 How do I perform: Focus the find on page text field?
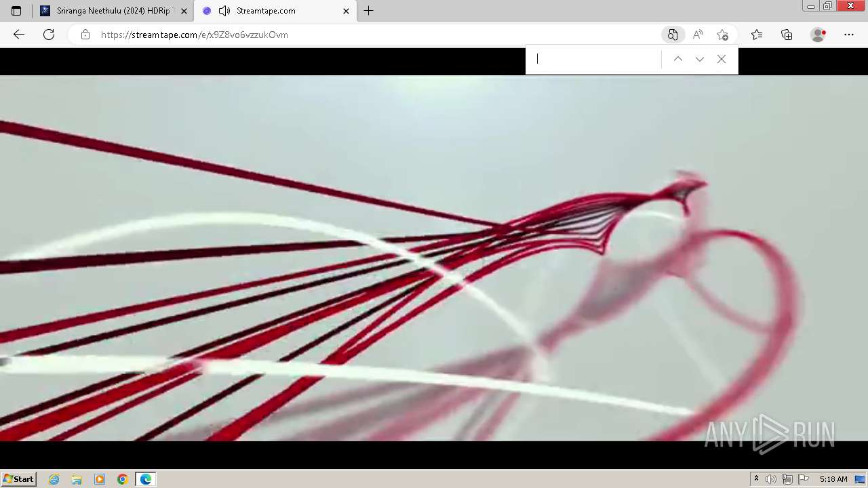[597, 59]
